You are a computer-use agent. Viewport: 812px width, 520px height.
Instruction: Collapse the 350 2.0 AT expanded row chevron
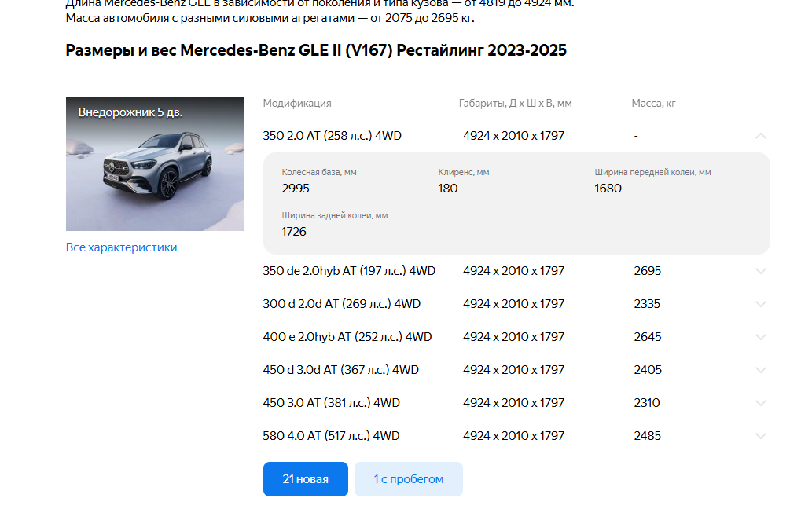[x=760, y=136]
